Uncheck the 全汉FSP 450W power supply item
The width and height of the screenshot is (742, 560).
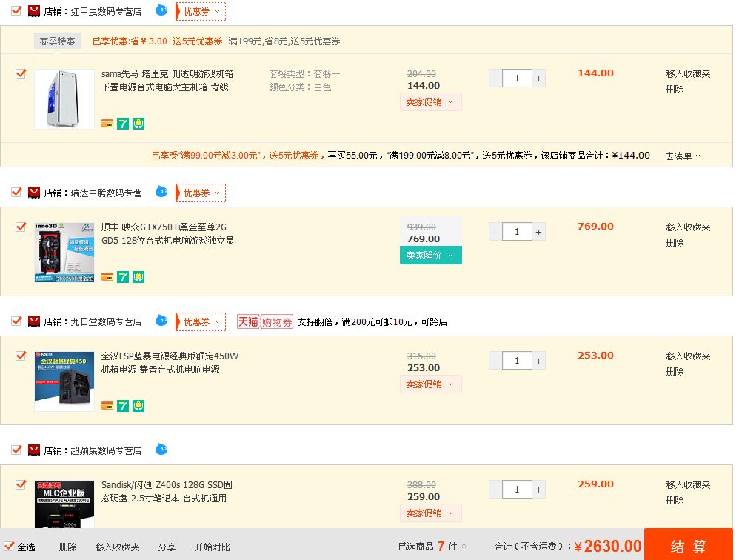coord(21,356)
